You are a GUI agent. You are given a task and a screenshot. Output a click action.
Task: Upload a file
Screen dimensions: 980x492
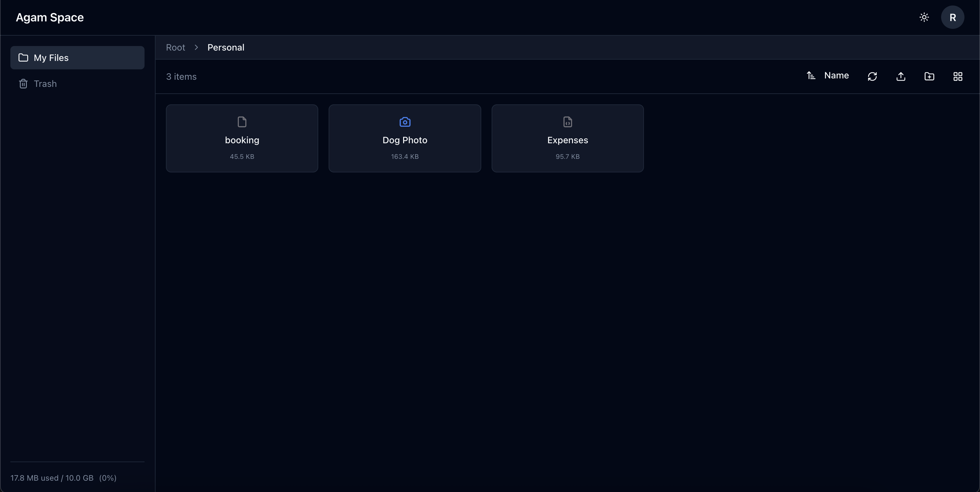[x=901, y=76]
